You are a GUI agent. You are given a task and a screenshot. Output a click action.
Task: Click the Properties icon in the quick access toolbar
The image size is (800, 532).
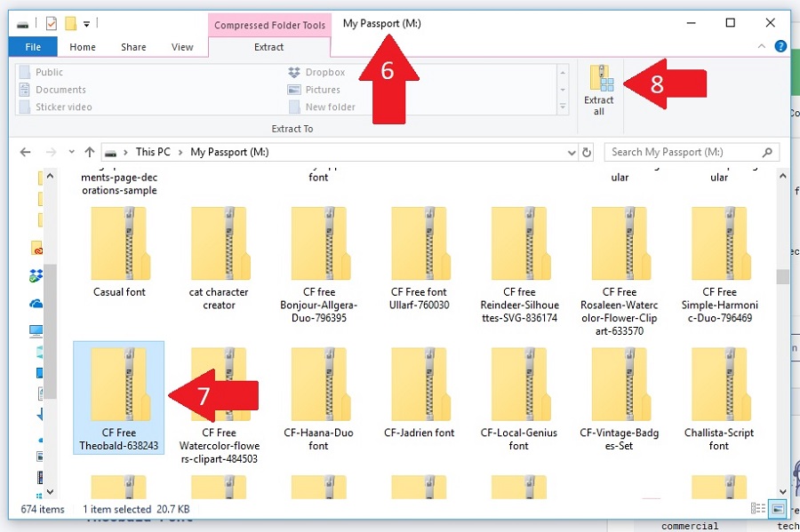(x=52, y=23)
